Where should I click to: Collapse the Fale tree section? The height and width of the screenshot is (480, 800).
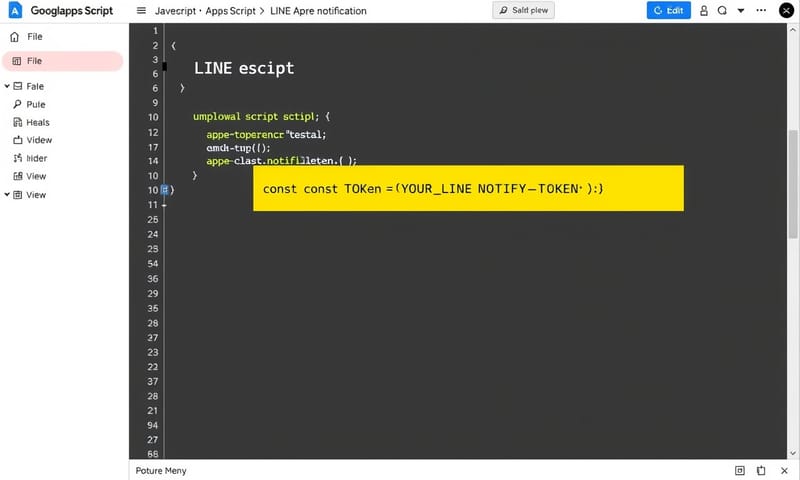(x=7, y=86)
